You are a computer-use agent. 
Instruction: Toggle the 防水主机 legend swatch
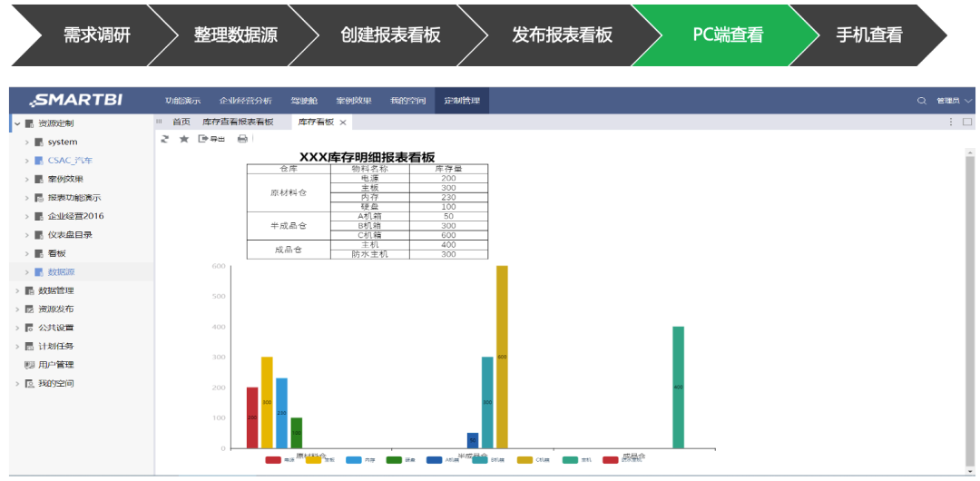[x=610, y=460]
